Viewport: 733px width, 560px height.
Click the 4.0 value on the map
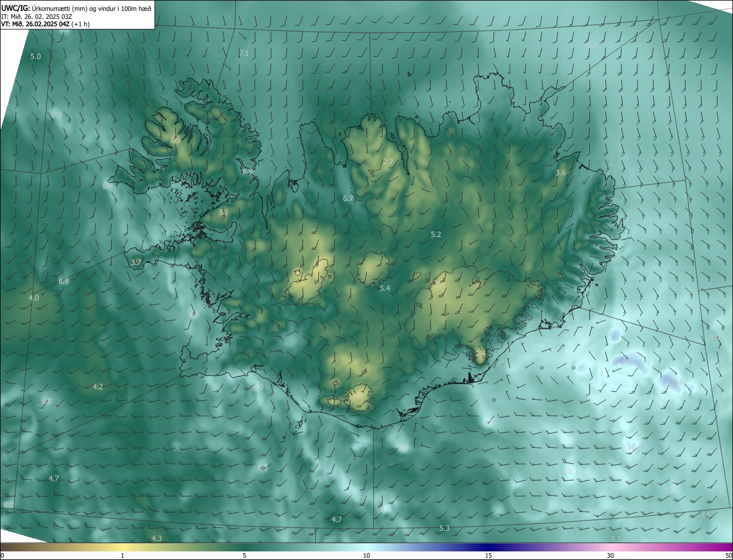click(x=34, y=298)
